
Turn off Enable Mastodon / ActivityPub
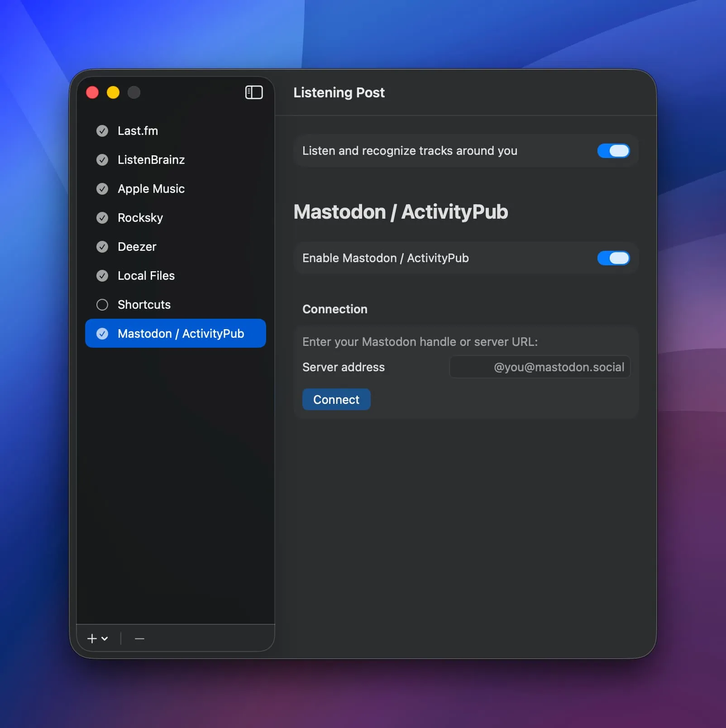pos(613,258)
